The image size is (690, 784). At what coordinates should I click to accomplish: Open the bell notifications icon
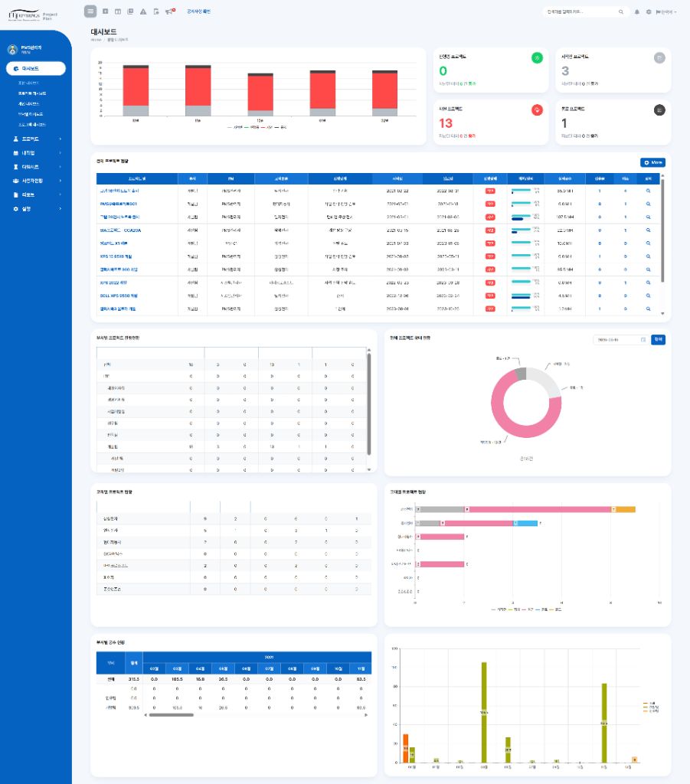coord(637,11)
